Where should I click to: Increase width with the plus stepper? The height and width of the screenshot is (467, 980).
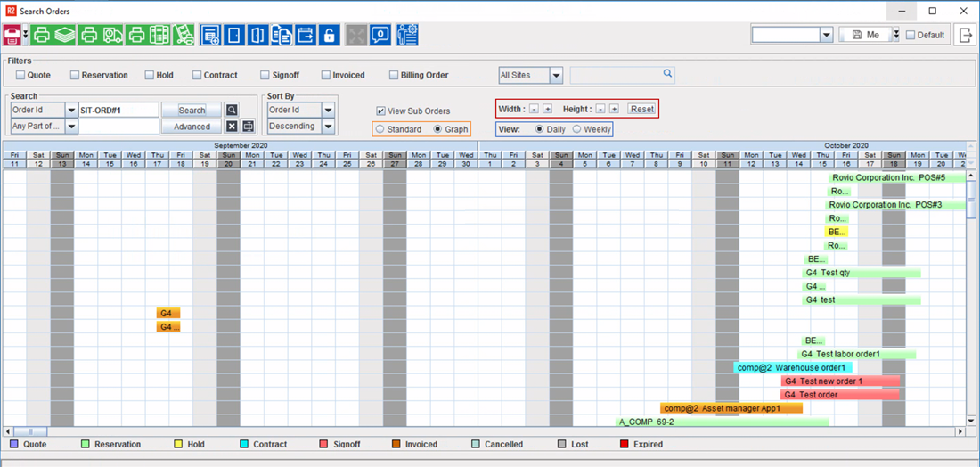tap(547, 109)
